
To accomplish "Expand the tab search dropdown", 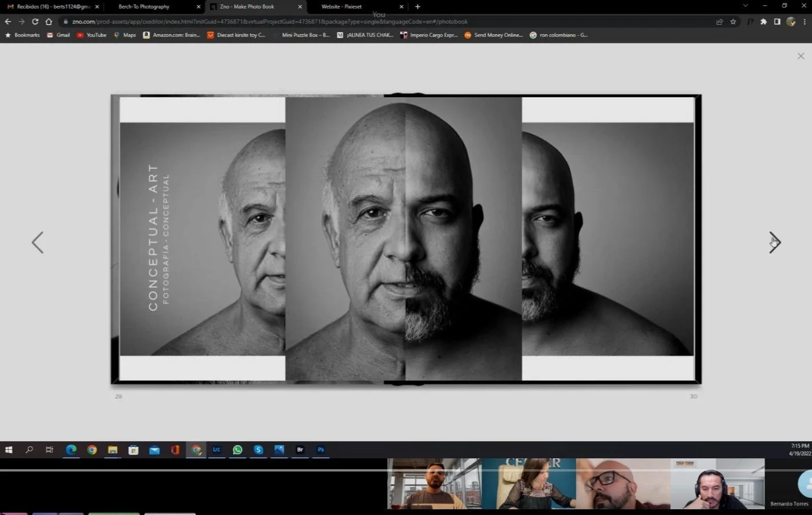I will [745, 6].
